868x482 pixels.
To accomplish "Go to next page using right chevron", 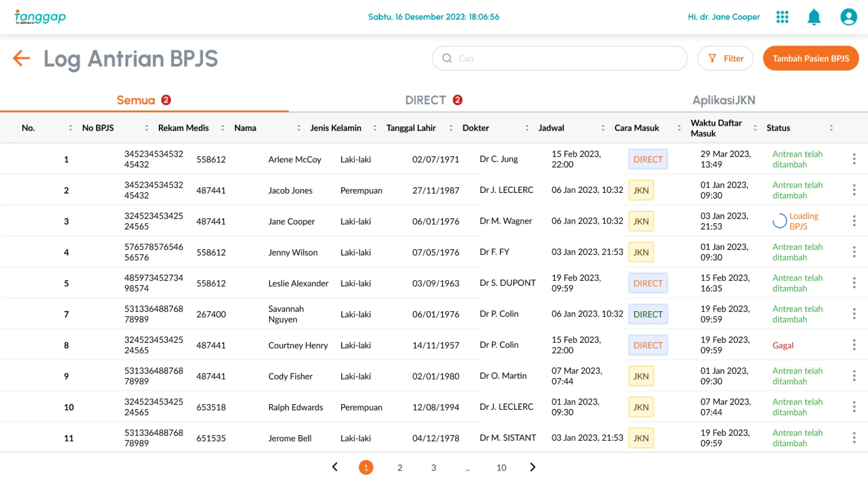I will [x=532, y=467].
